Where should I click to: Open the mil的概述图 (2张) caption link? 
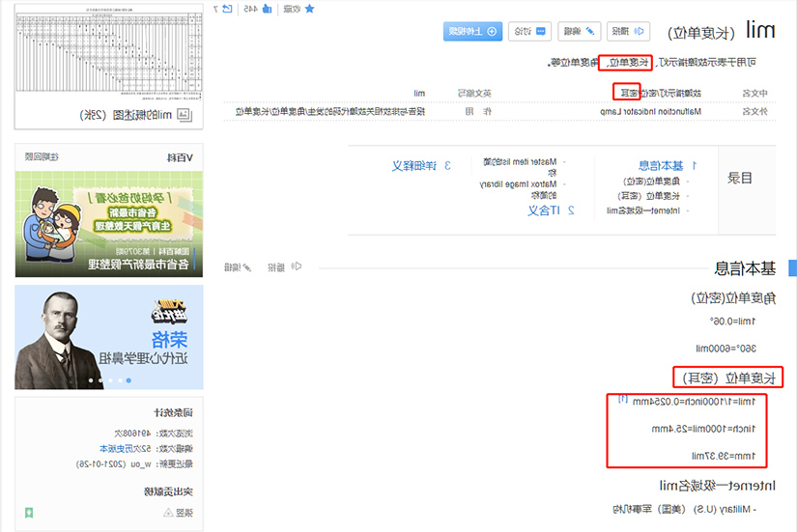[126, 115]
